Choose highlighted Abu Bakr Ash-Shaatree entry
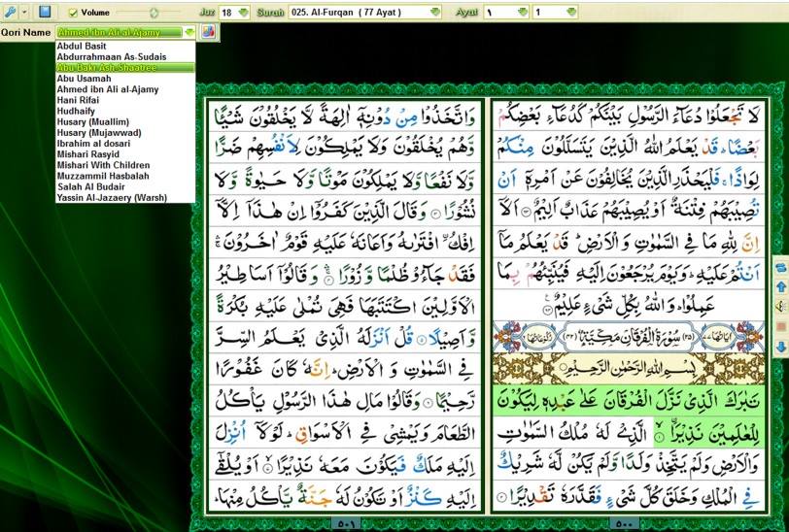This screenshot has height=532, width=789. [125, 67]
